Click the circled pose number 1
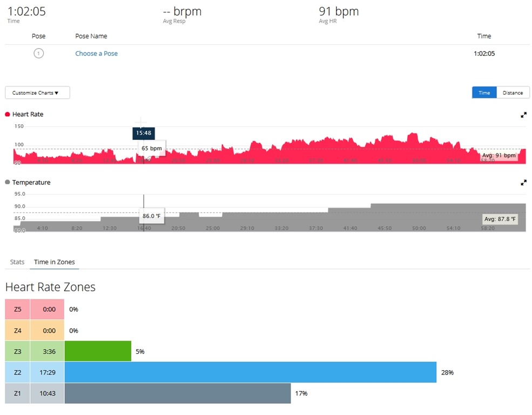 [38, 53]
